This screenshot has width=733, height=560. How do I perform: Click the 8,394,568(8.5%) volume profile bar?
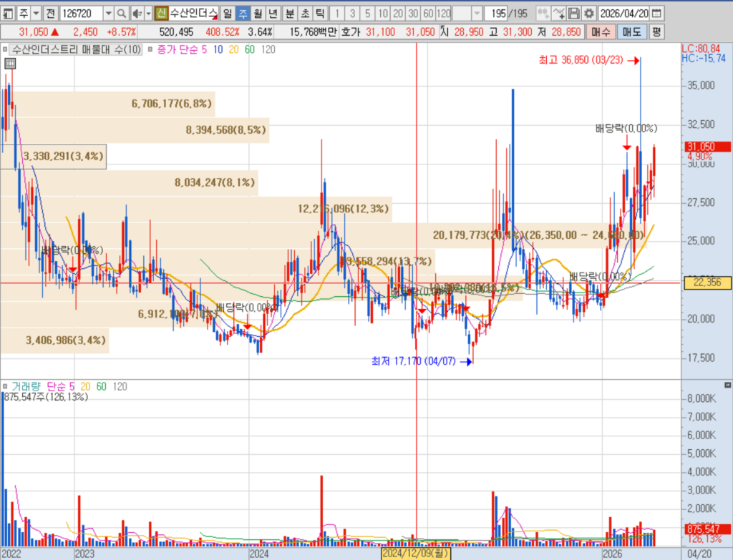point(135,130)
